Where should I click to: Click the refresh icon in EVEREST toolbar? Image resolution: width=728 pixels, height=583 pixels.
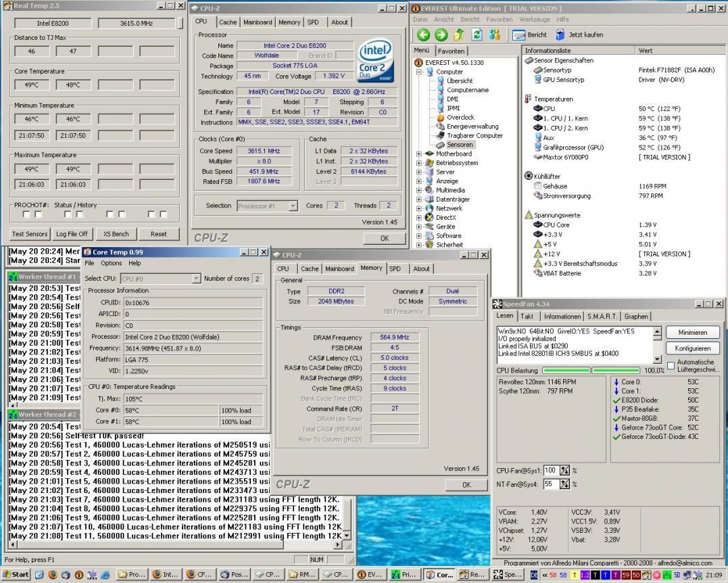click(477, 34)
